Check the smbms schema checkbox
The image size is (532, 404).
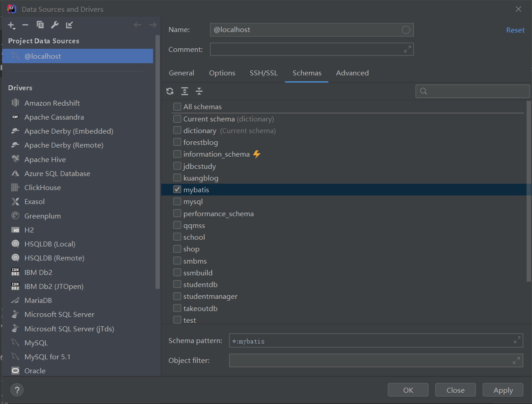pos(177,261)
